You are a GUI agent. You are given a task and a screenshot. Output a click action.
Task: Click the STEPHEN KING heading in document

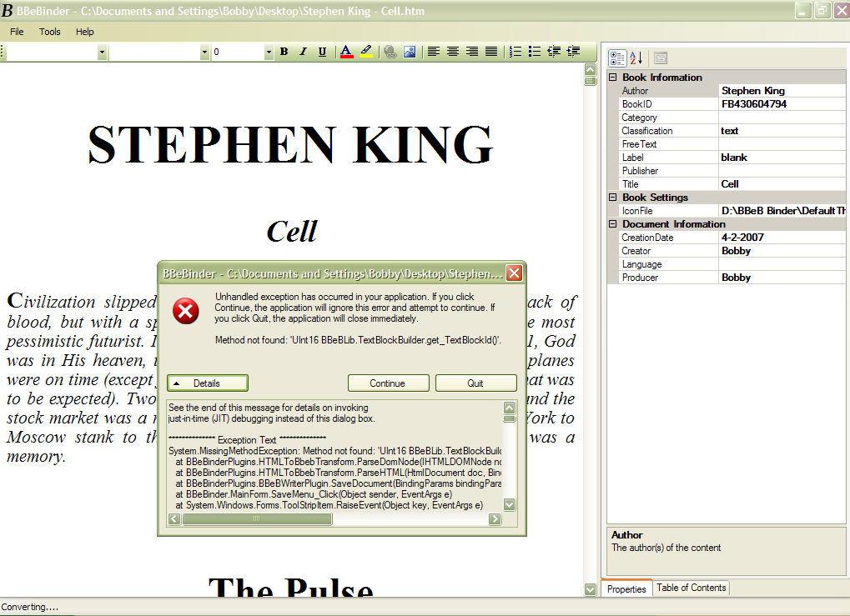coord(290,144)
